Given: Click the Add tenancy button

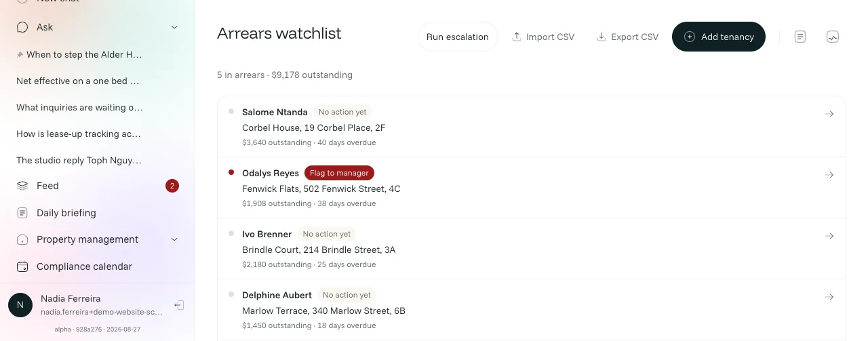Looking at the screenshot, I should [719, 37].
